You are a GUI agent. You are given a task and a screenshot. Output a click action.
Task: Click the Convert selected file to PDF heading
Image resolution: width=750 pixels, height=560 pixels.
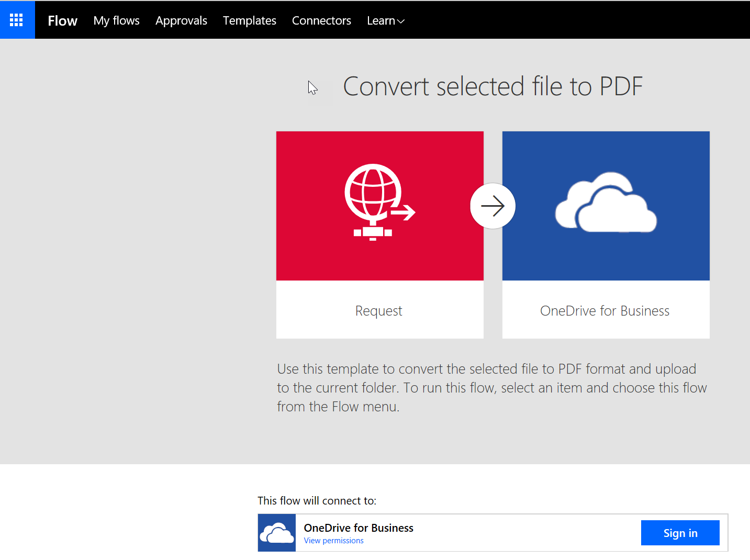(x=492, y=86)
